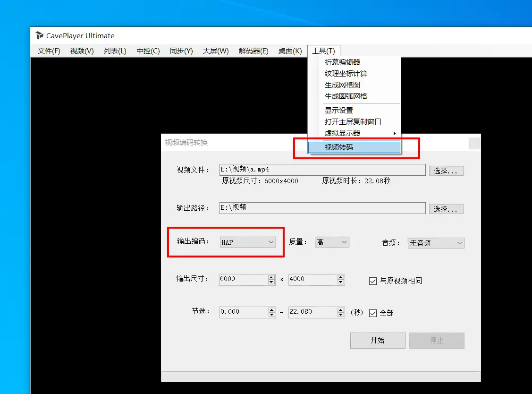The width and height of the screenshot is (532, 394).
Task: Click the 停止 button
Action: click(x=437, y=340)
